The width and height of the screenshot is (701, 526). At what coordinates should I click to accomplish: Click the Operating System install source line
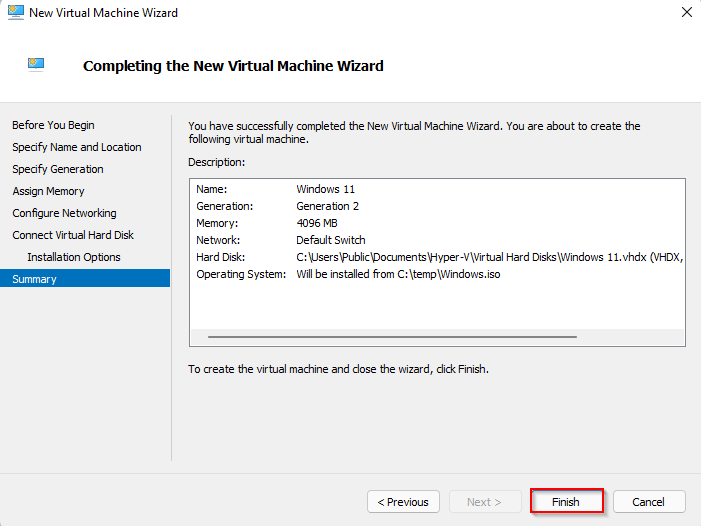[x=398, y=274]
